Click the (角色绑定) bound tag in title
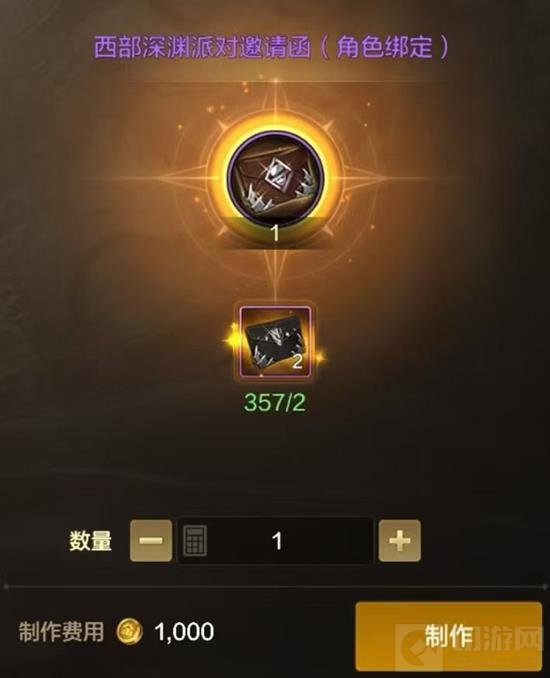Image resolution: width=550 pixels, height=678 pixels. pos(384,47)
